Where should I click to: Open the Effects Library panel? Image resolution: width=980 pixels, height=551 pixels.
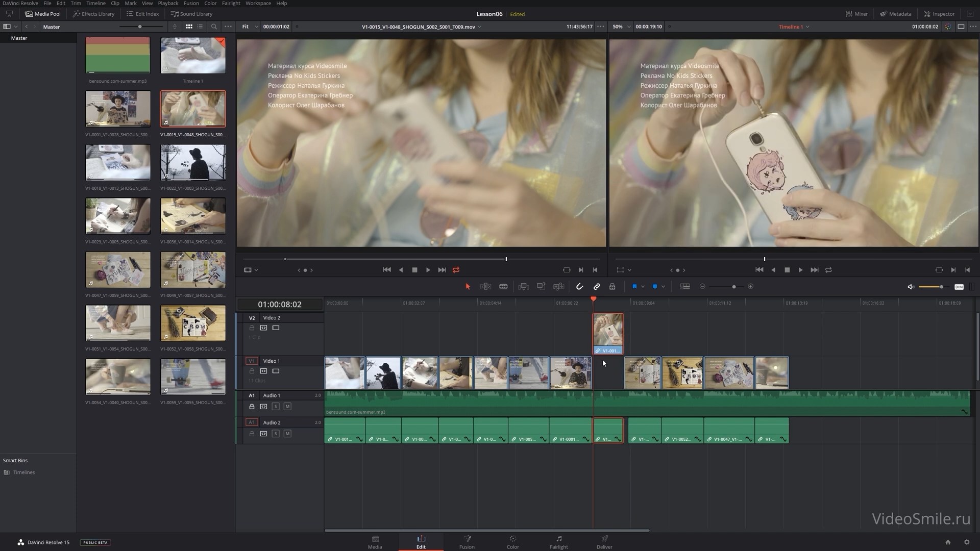click(x=93, y=14)
